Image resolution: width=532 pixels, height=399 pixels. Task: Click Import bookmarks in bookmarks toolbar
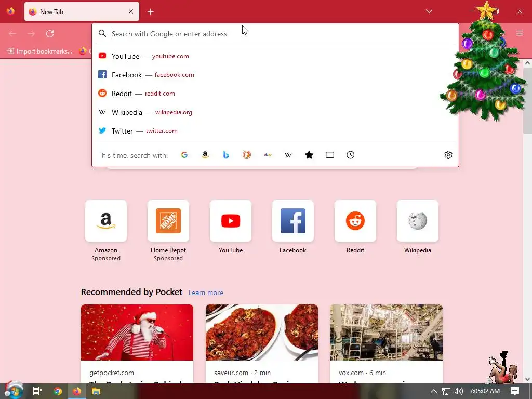[x=39, y=51]
